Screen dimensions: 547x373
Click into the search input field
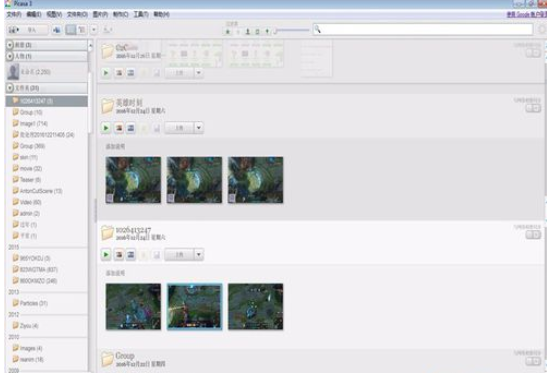(423, 30)
